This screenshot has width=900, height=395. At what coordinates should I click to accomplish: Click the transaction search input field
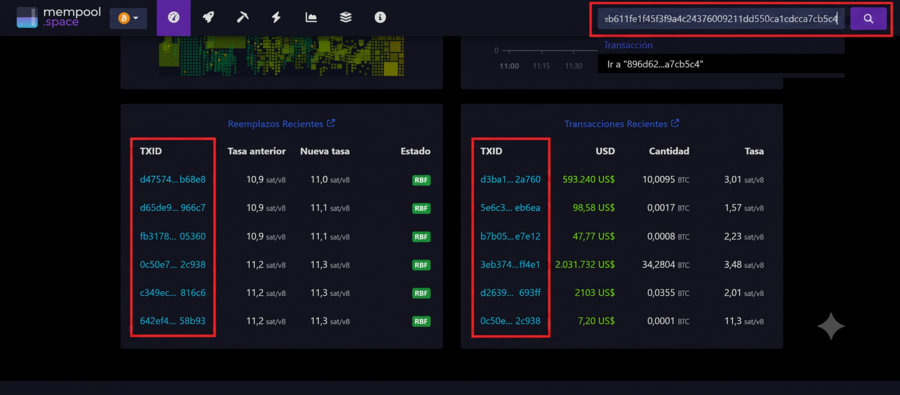pyautogui.click(x=721, y=19)
